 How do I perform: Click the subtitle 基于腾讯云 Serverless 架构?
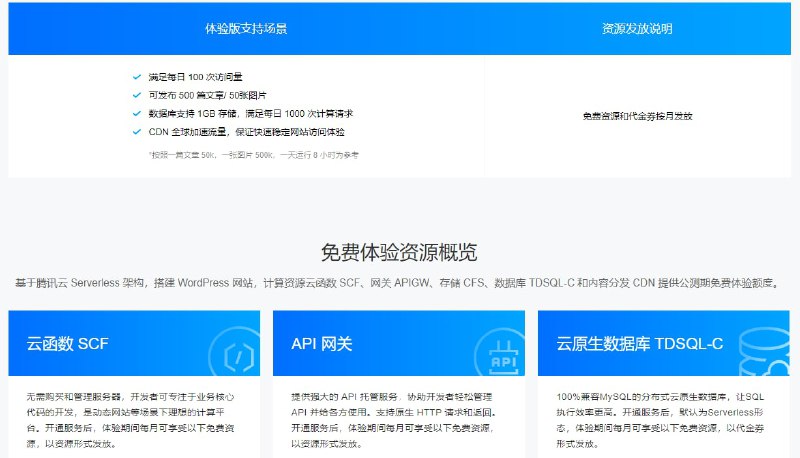(x=397, y=283)
